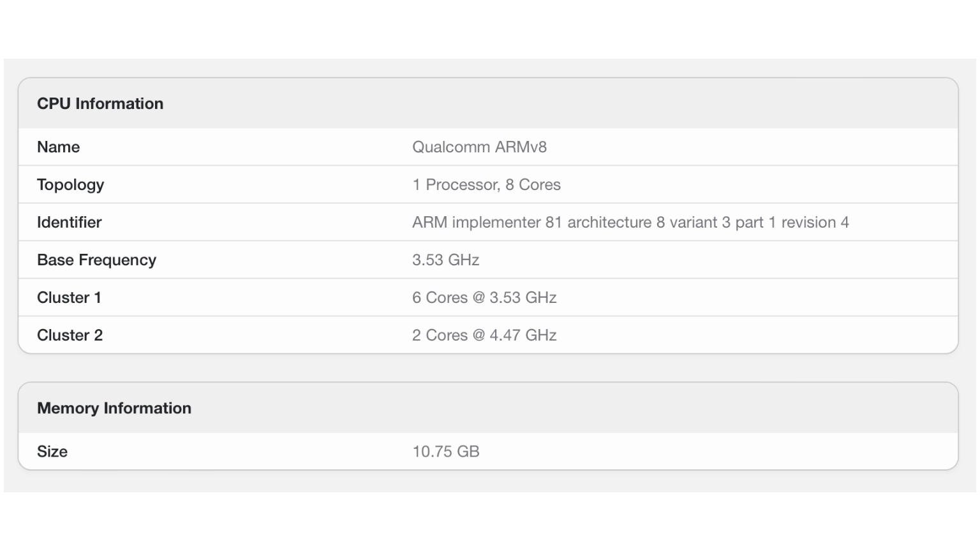Click the white area above the CPU table
The height and width of the screenshot is (551, 980).
tap(488, 29)
